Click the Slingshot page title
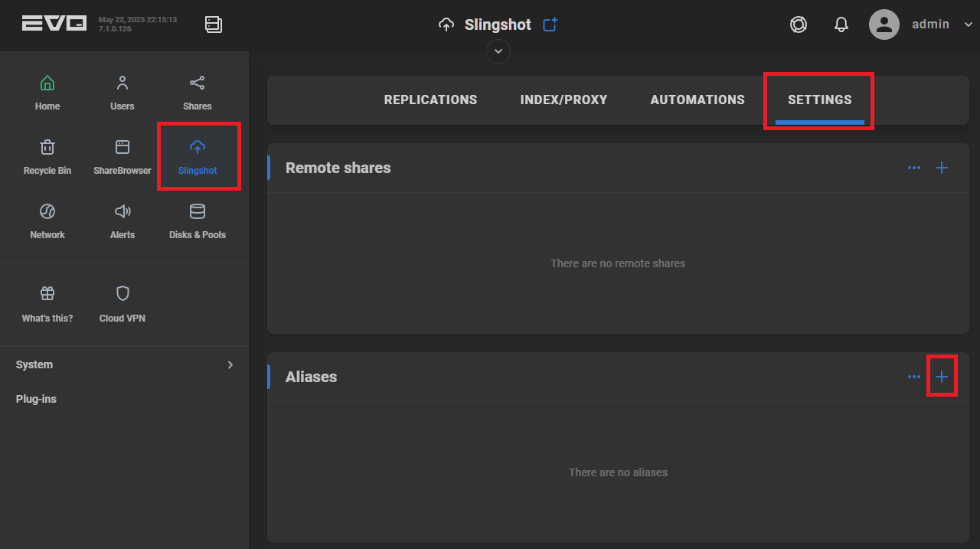The height and width of the screenshot is (549, 980). [x=498, y=25]
